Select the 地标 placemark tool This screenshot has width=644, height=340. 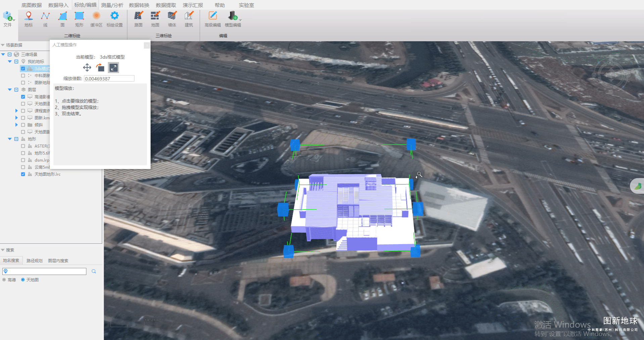(x=29, y=19)
